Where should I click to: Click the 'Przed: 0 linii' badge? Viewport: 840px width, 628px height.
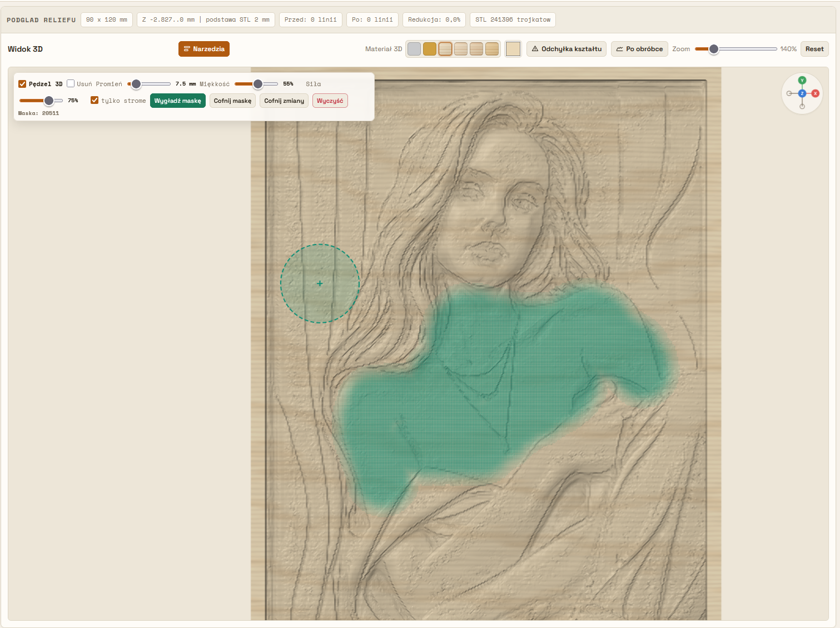pyautogui.click(x=311, y=19)
